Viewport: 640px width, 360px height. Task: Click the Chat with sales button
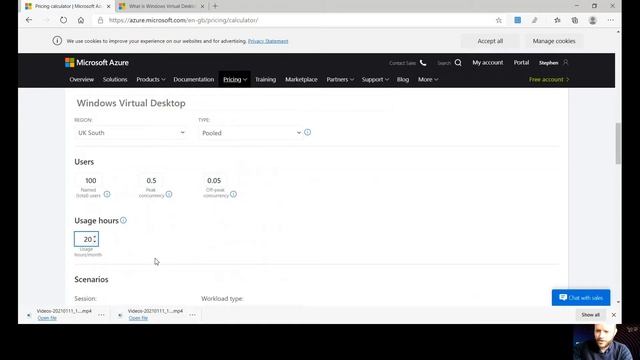[581, 298]
